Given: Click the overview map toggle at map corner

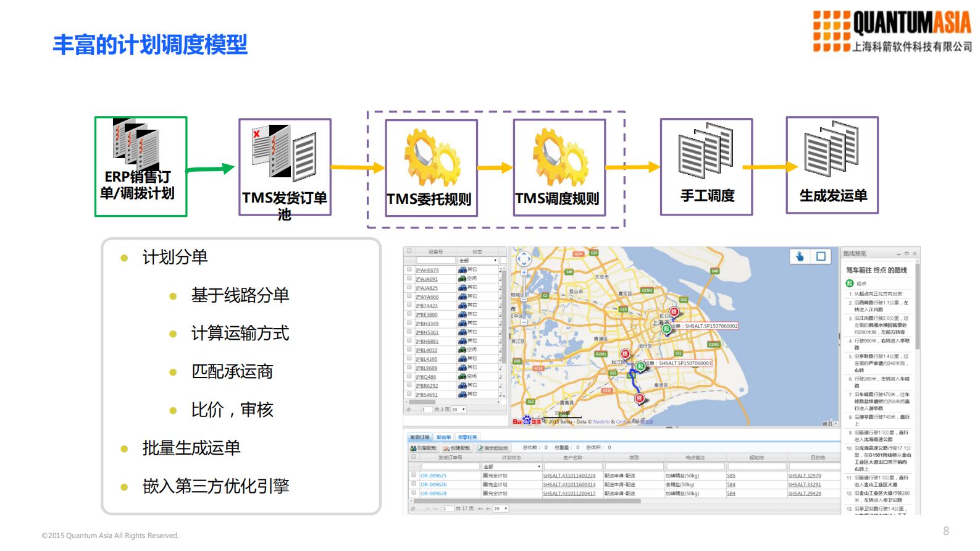Looking at the screenshot, I should coord(836,424).
